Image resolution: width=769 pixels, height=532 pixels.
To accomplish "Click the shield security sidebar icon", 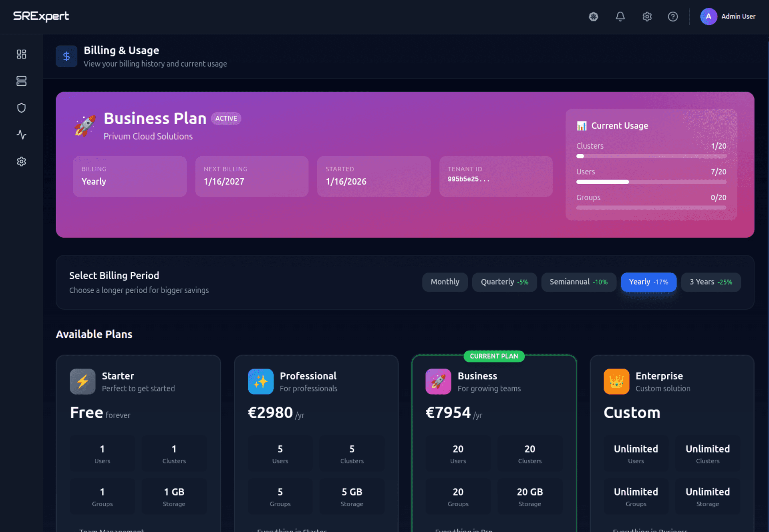I will 21,108.
